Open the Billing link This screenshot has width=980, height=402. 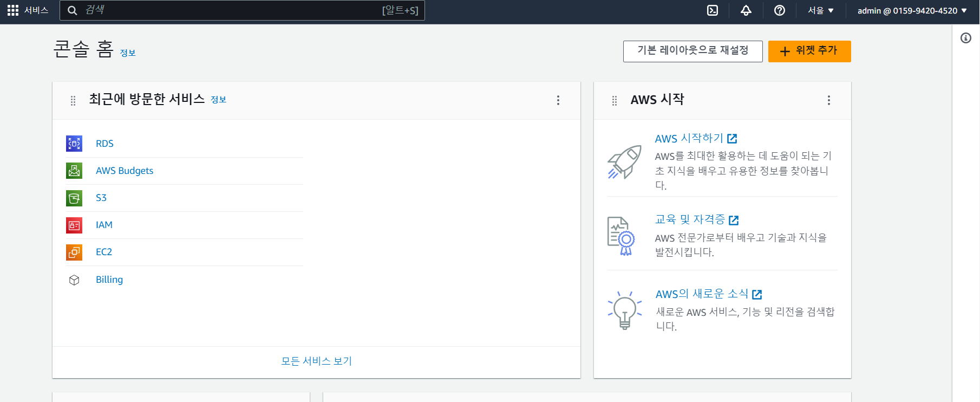point(109,280)
